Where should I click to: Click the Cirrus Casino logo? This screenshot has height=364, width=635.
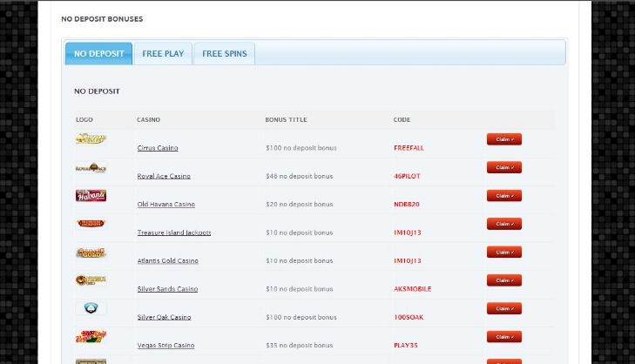pyautogui.click(x=91, y=138)
